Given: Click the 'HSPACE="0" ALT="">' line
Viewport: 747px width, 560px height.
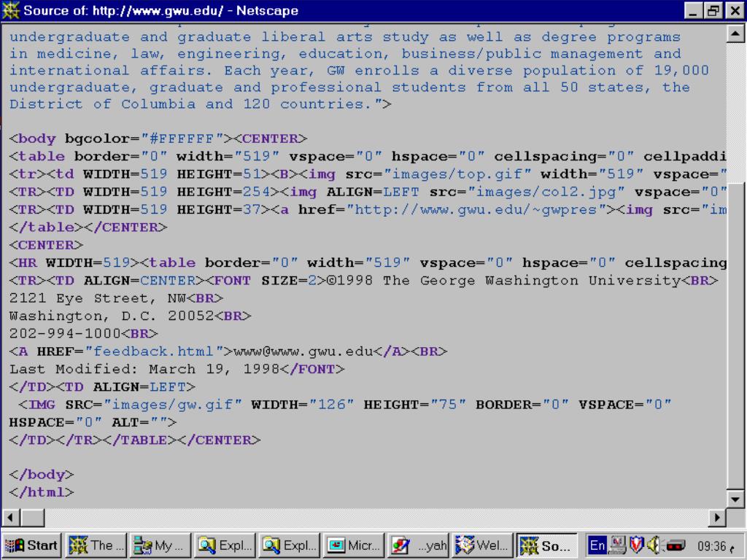Looking at the screenshot, I should click(93, 422).
